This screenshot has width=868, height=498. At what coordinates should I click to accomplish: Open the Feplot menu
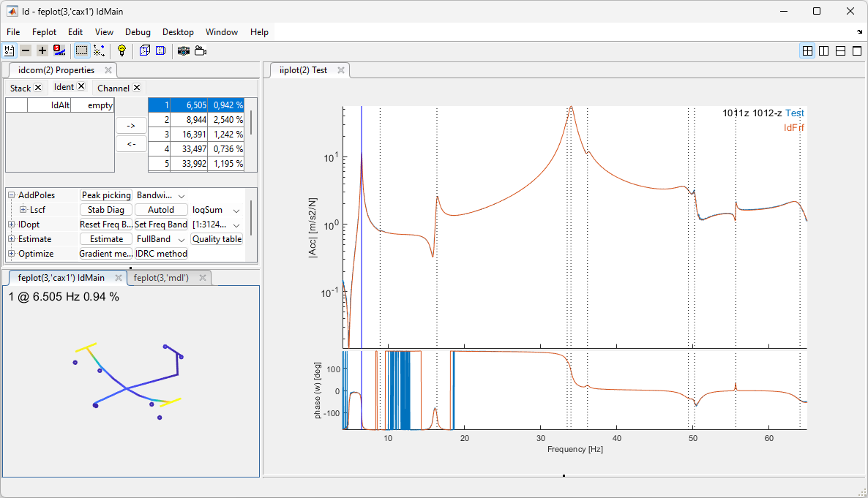44,32
